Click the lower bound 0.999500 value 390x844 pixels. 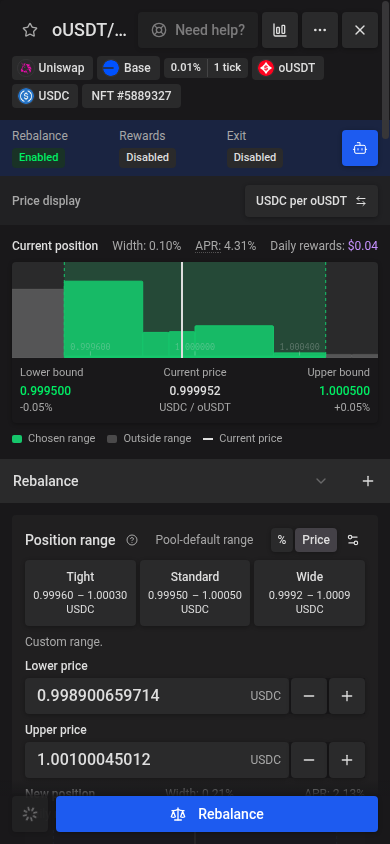pyautogui.click(x=45, y=391)
